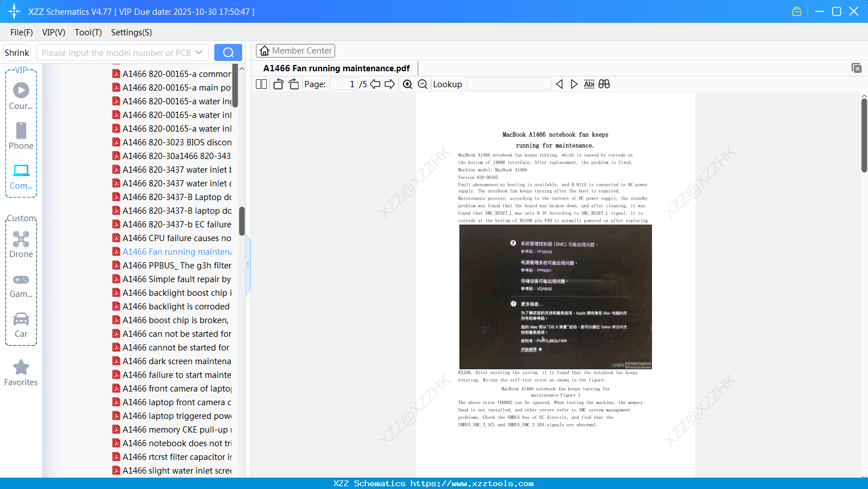The image size is (868, 489).
Task: Click the XZZ Schematics logo icon
Action: tap(14, 11)
